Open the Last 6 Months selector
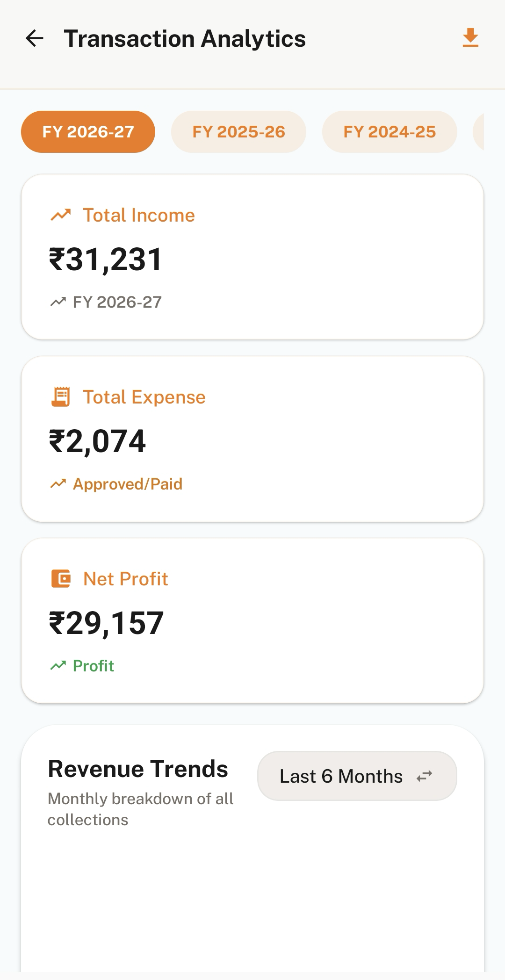Screen dimensions: 505x980 coord(357,776)
